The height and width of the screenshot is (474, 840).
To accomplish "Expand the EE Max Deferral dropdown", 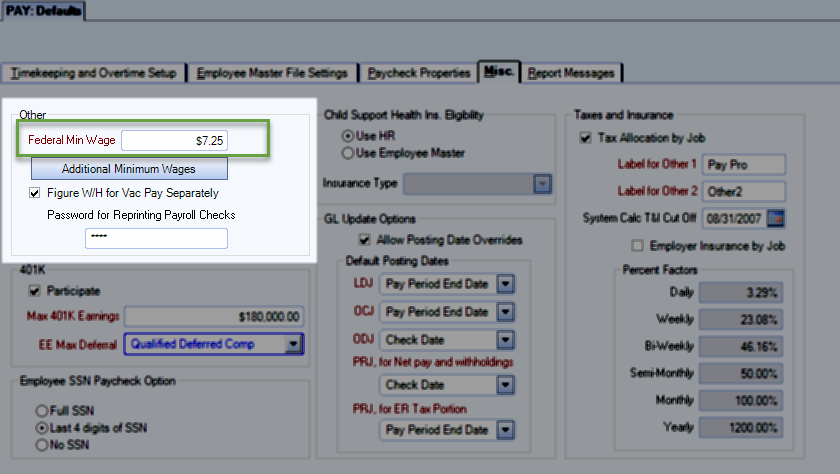I will tap(292, 344).
